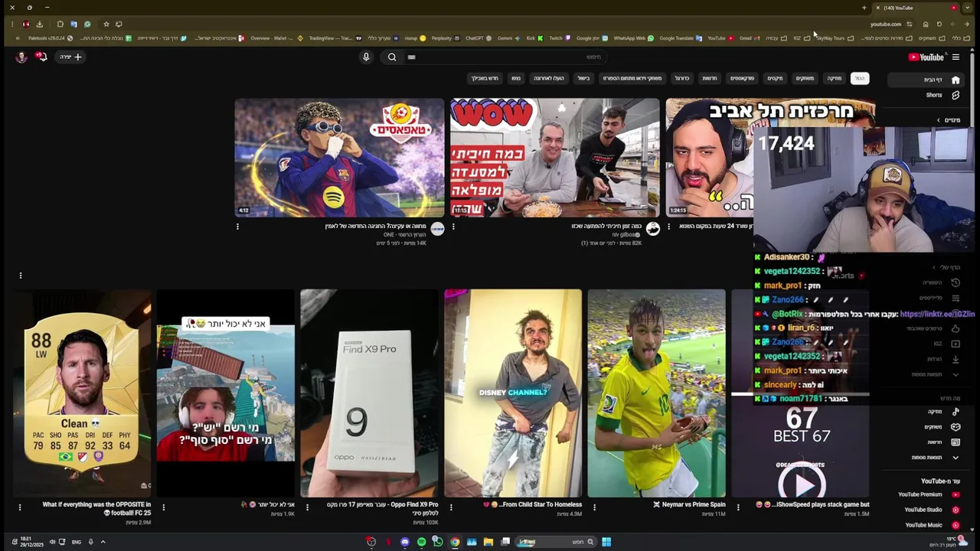The width and height of the screenshot is (980, 551).
Task: Open Spotify from the taskbar
Action: click(421, 542)
